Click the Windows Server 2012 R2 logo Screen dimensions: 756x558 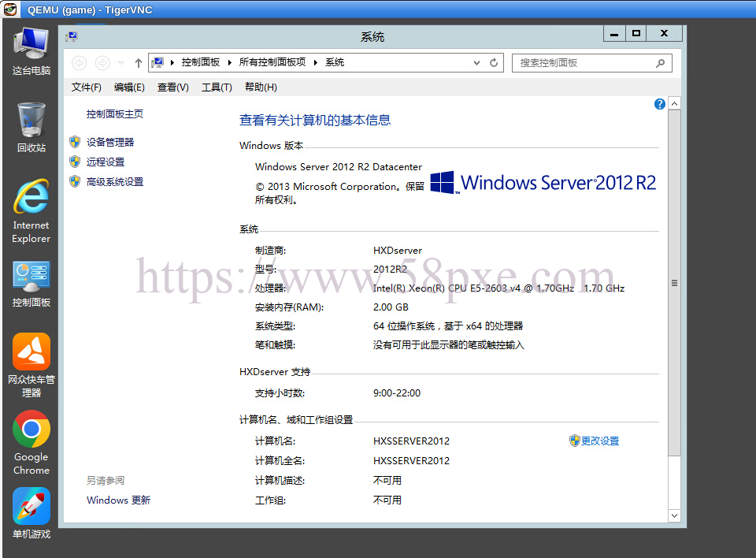coord(543,183)
